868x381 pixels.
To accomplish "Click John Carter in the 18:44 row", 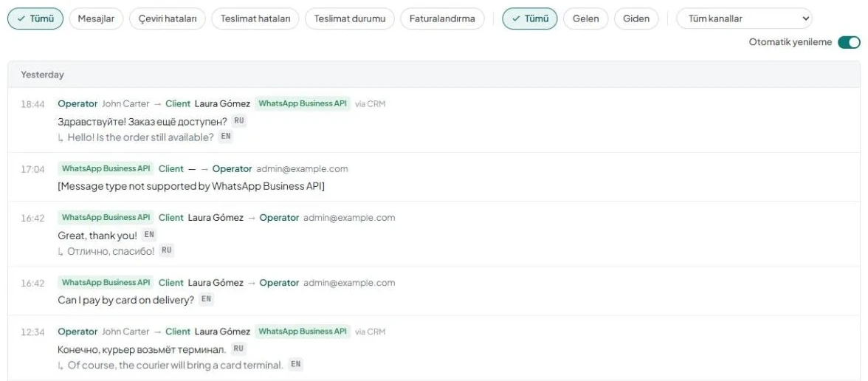I will coord(125,103).
